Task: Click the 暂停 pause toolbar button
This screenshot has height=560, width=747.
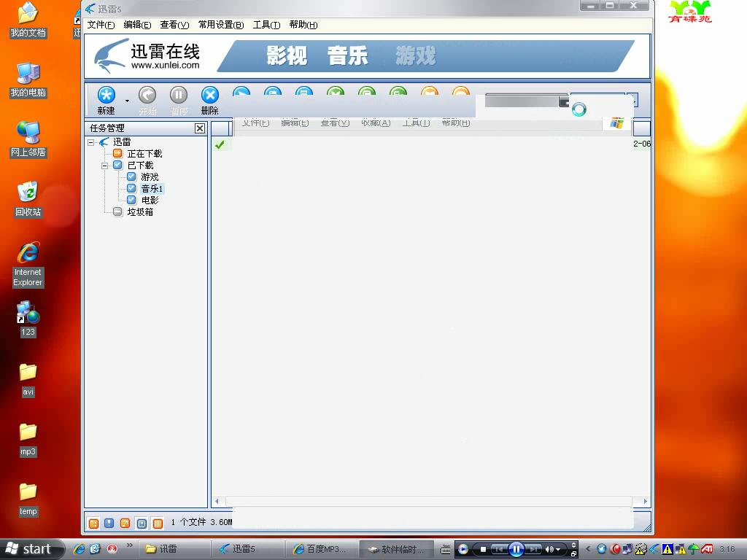Action: (x=179, y=101)
